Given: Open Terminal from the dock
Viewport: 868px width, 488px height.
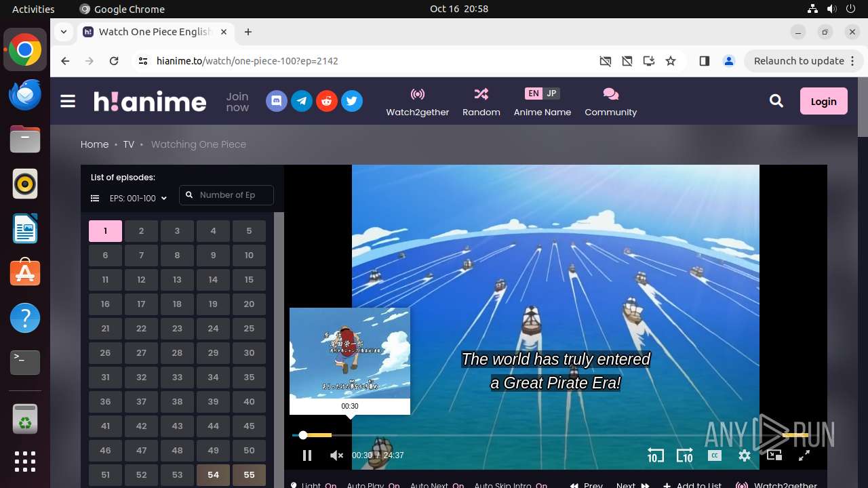Looking at the screenshot, I should (25, 363).
